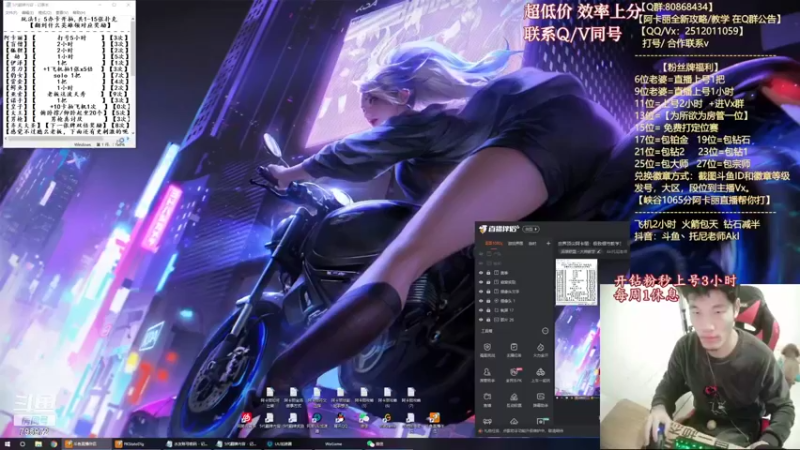This screenshot has width=800, height=450.
Task: Open the screen-with-plus icon with green badge
Action: [x=541, y=421]
